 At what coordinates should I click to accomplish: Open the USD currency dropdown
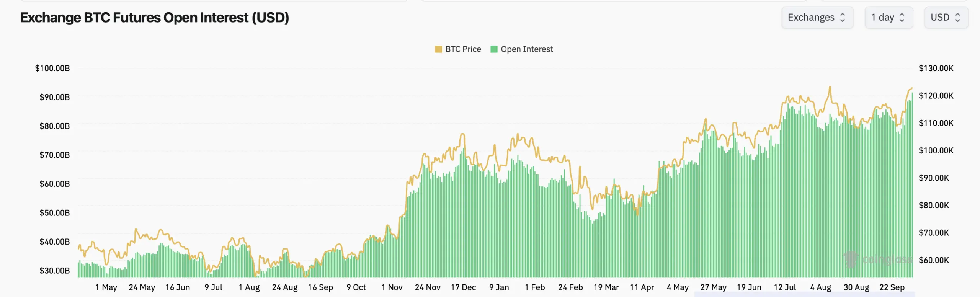coord(946,18)
